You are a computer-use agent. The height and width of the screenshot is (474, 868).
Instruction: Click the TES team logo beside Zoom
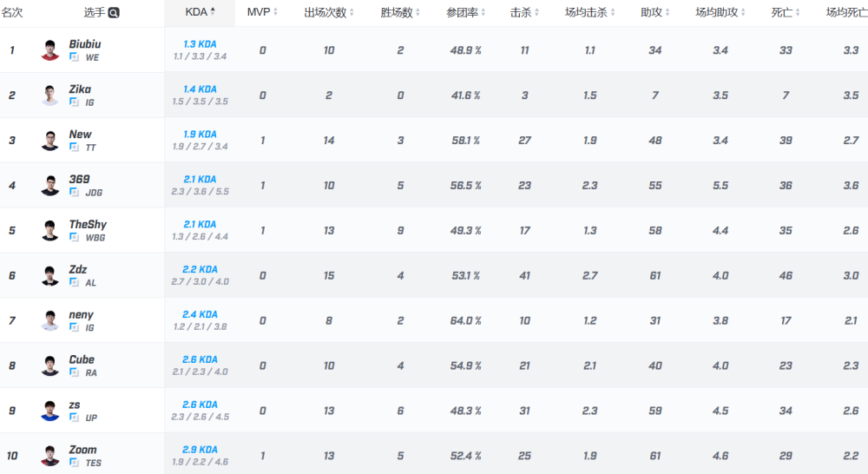pyautogui.click(x=74, y=463)
